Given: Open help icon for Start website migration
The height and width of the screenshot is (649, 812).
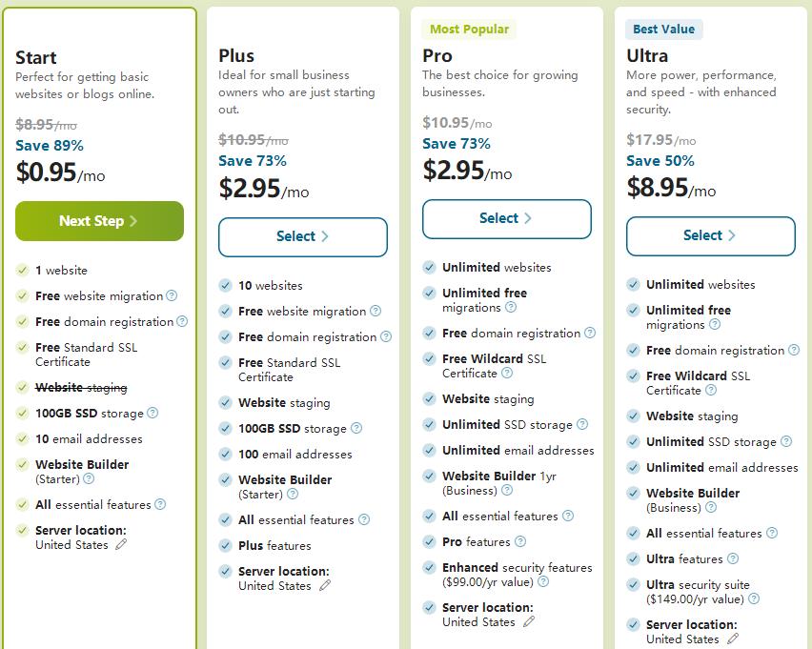Looking at the screenshot, I should click(172, 296).
